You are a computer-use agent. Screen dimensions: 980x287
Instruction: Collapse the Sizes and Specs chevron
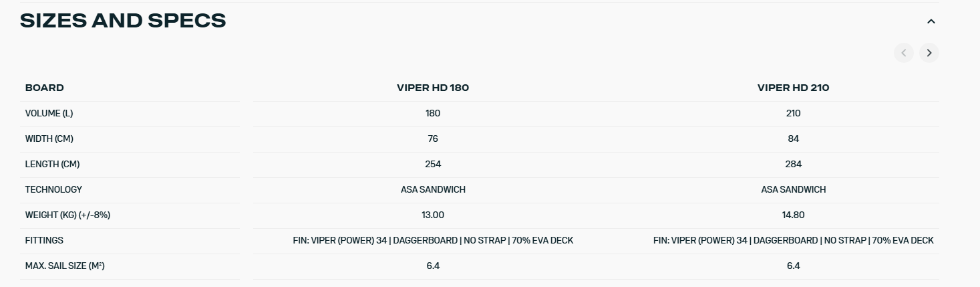(x=931, y=21)
